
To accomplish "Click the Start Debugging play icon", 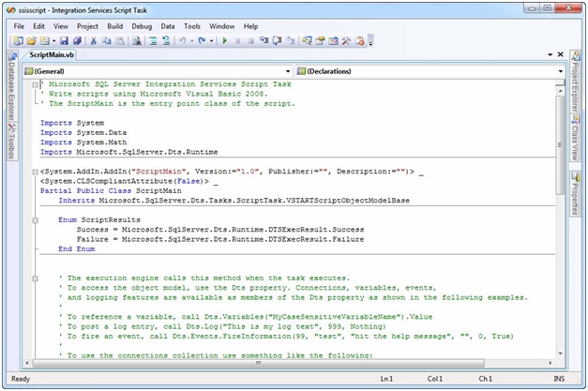I will tap(226, 41).
